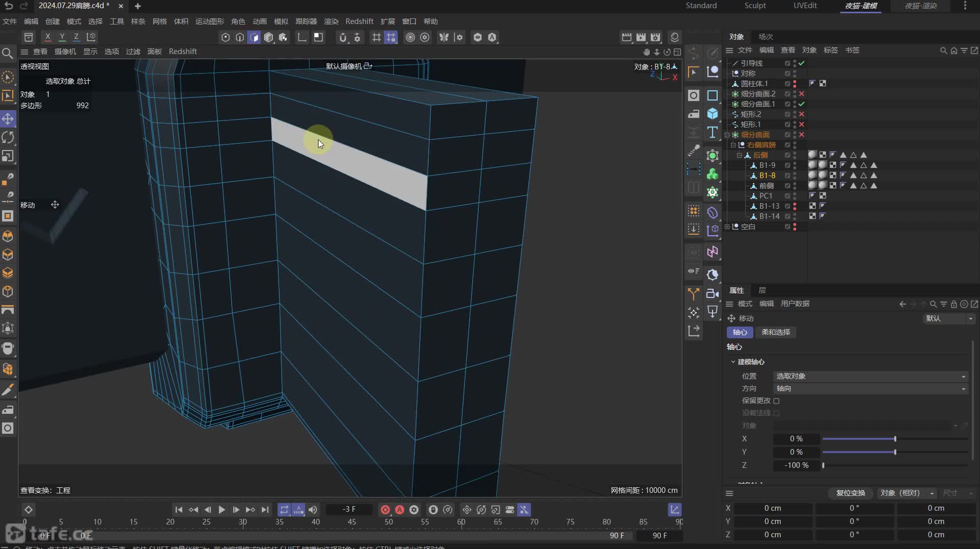This screenshot has height=549, width=980.
Task: Go to start of timeline
Action: (179, 510)
